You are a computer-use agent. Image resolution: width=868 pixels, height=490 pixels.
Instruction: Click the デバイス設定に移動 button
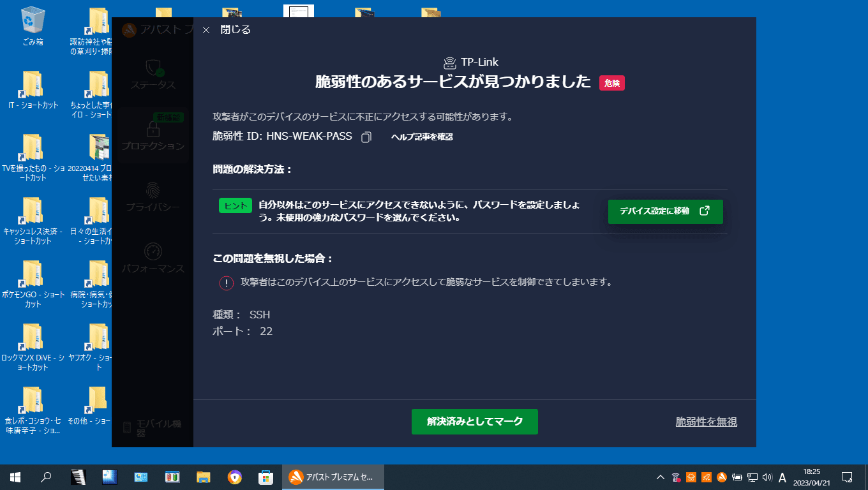click(x=665, y=212)
